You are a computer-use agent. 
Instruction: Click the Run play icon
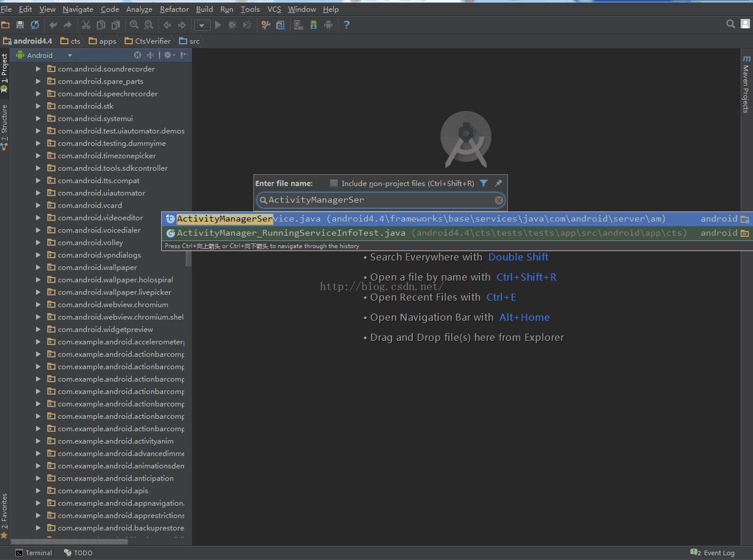pyautogui.click(x=218, y=25)
